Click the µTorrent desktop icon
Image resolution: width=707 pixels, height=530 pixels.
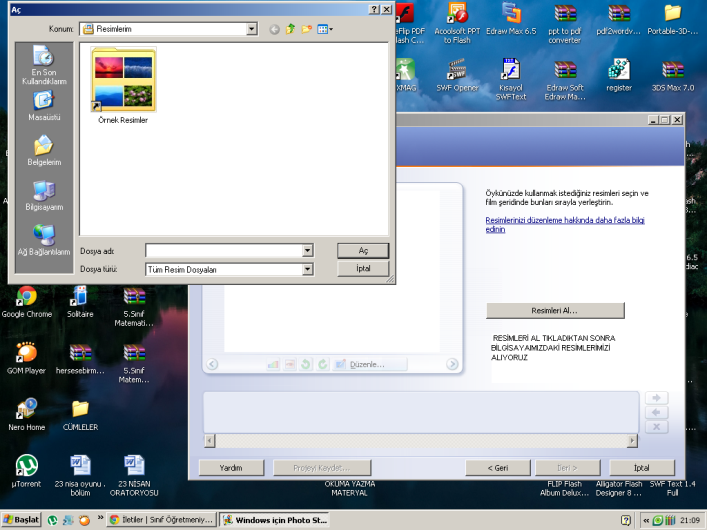point(27,470)
